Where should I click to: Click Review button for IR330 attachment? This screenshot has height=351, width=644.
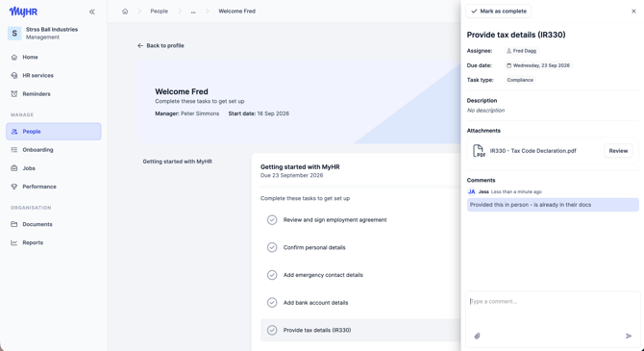pos(618,151)
